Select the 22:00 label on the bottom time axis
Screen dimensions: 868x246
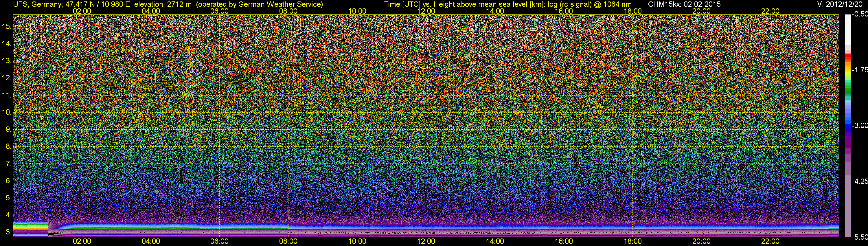pyautogui.click(x=770, y=241)
